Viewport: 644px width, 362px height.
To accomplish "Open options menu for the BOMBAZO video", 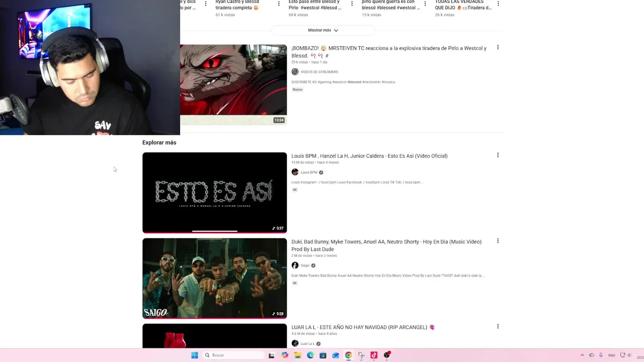I will pyautogui.click(x=498, y=47).
